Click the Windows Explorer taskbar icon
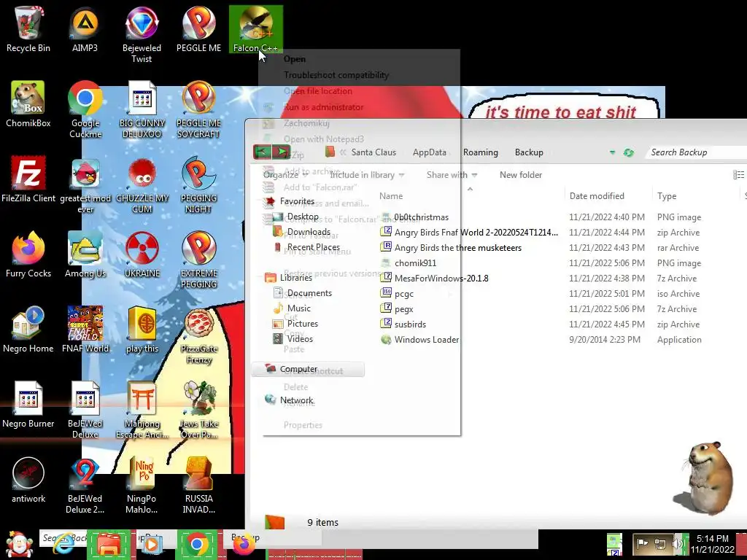Viewport: 747px width, 560px height. click(108, 545)
